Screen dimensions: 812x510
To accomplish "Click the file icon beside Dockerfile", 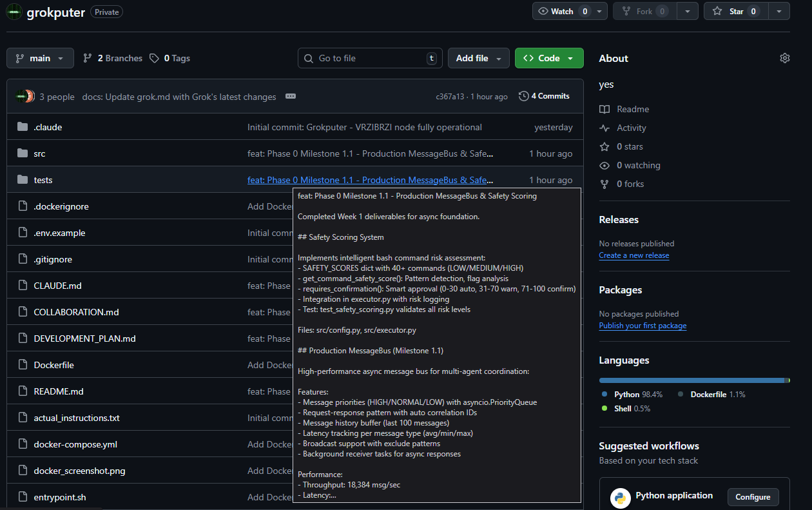I will [x=23, y=365].
